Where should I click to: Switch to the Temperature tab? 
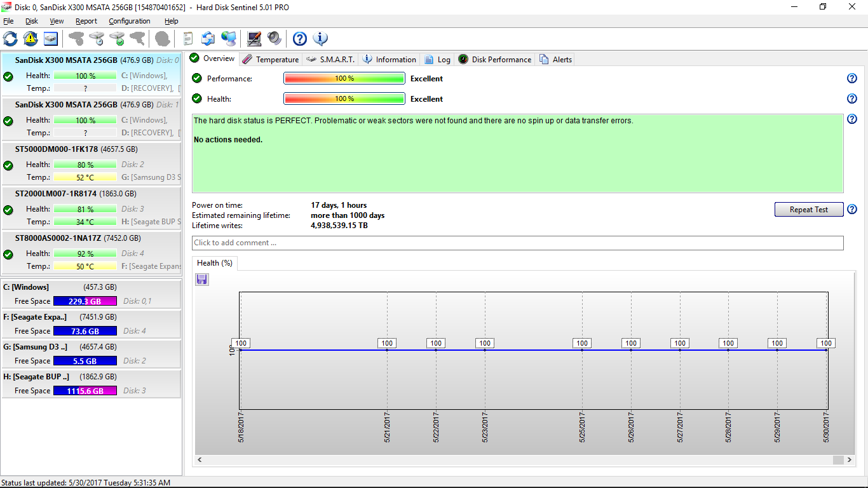point(270,60)
